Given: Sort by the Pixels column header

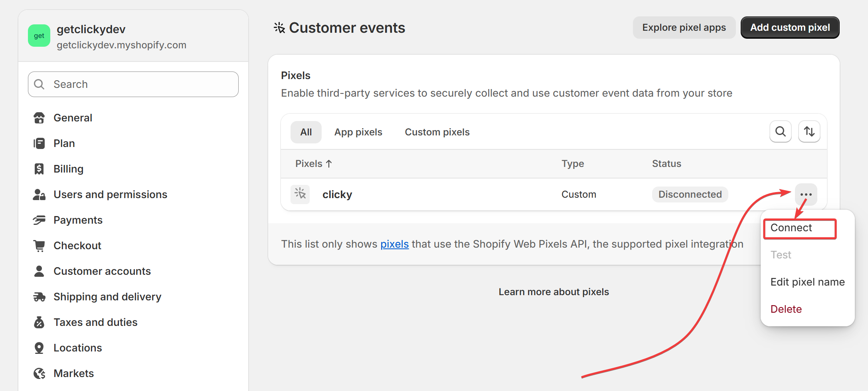Looking at the screenshot, I should (x=313, y=164).
